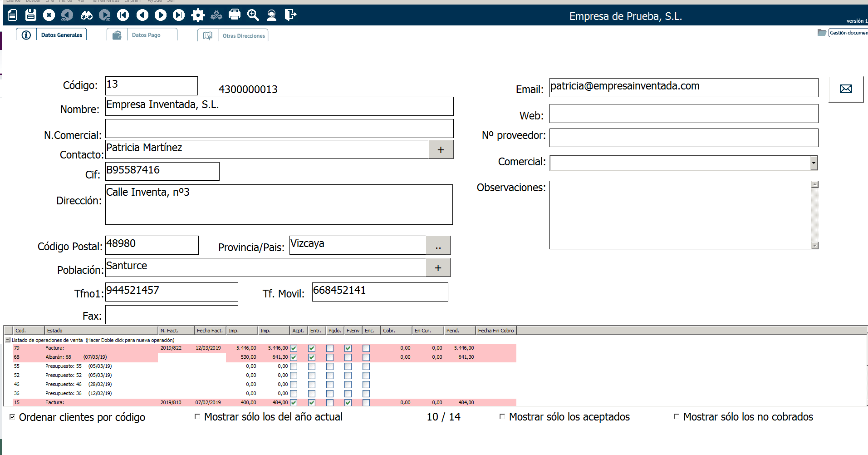This screenshot has width=868, height=455.
Task: Send email with envelope button
Action: pos(846,89)
